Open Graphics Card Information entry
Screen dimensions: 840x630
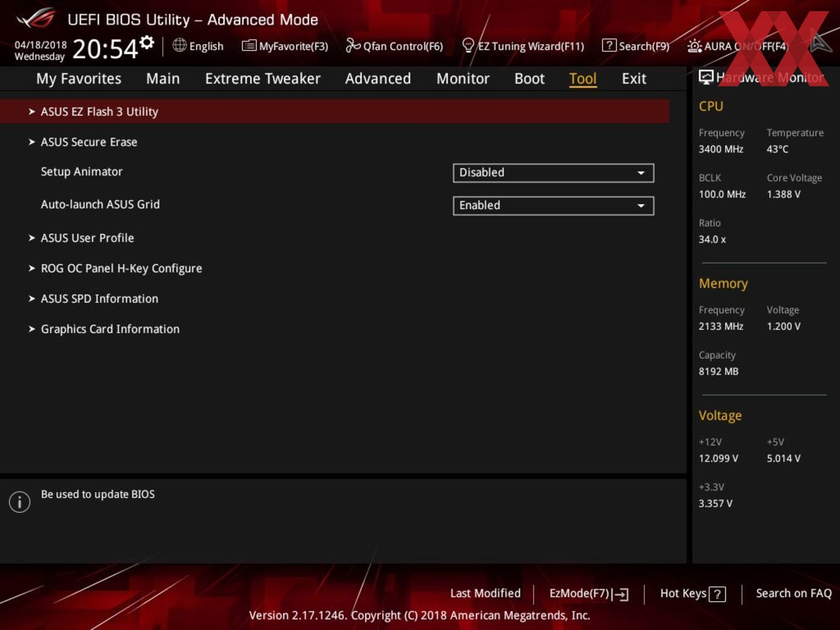110,329
